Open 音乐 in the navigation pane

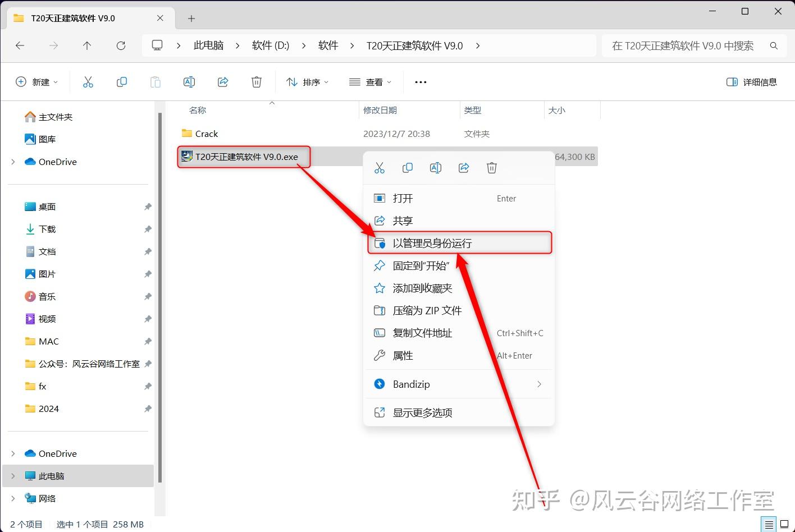click(40, 296)
